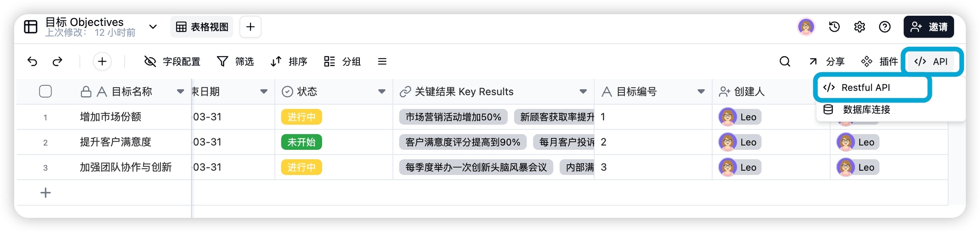This screenshot has width=980, height=232.
Task: Toggle the select-all checkbox in header
Action: [x=46, y=92]
